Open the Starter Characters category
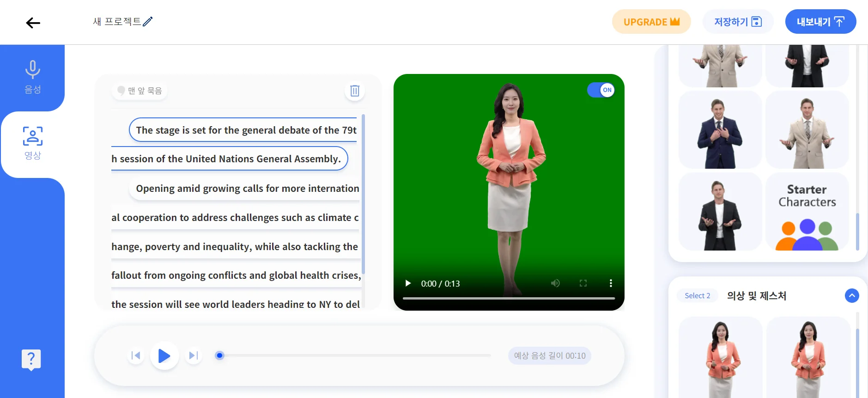Screen dimensions: 868x398 (807, 212)
